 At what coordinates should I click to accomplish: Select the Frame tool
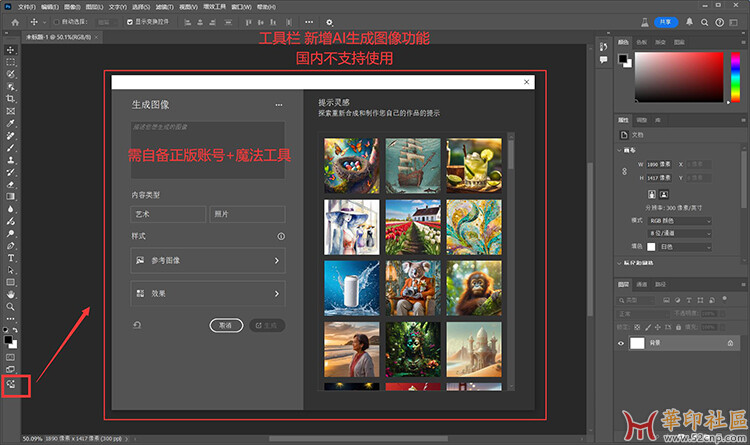pos(11,111)
